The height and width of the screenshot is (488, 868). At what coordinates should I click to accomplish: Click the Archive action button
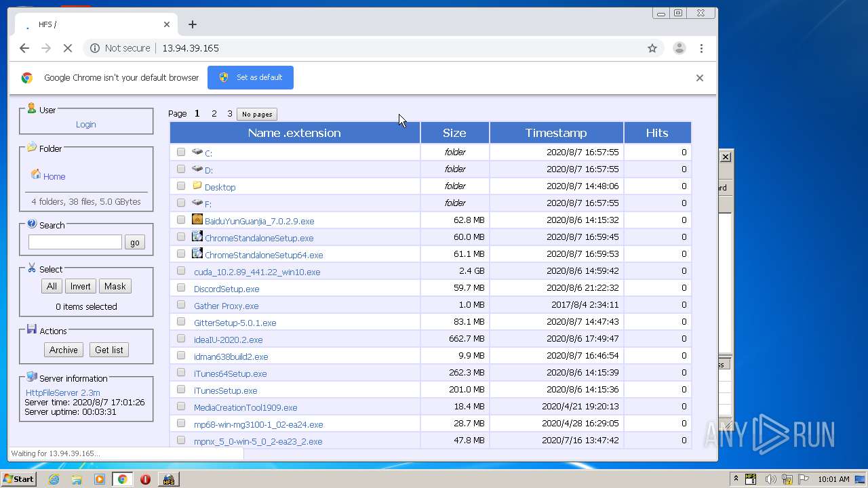64,350
